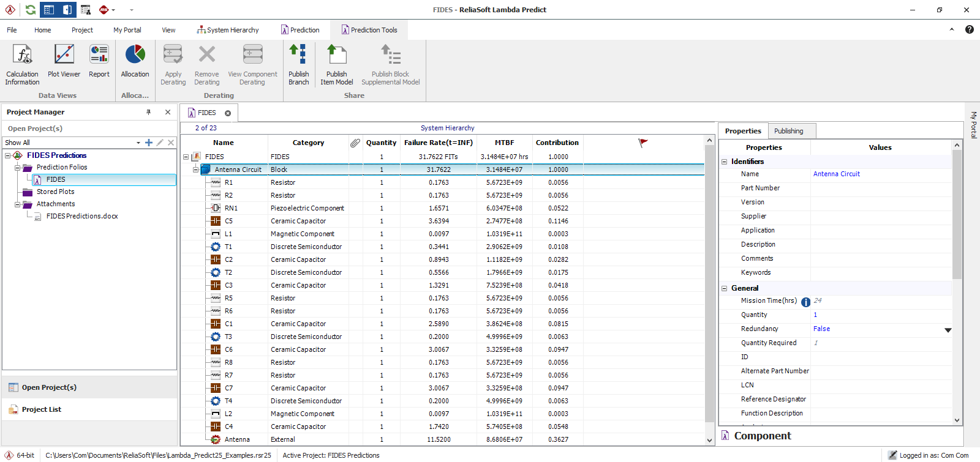Screen dimensions: 980x462
Task: Click the R1 resistor icon
Action: (x=216, y=182)
